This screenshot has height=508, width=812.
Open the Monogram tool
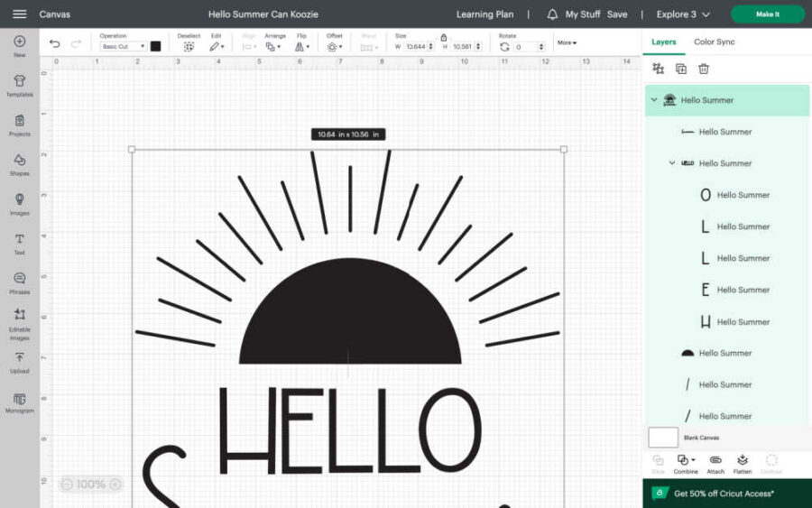coord(19,402)
